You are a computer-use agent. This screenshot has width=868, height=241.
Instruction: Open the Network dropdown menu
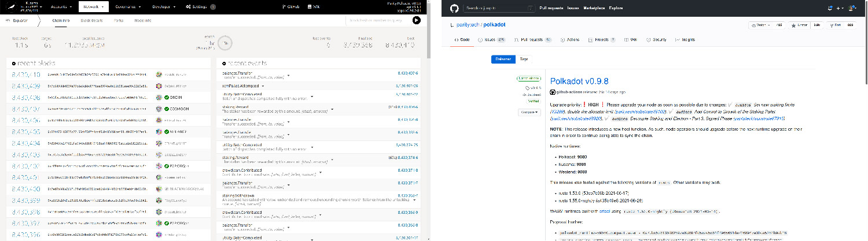point(93,7)
